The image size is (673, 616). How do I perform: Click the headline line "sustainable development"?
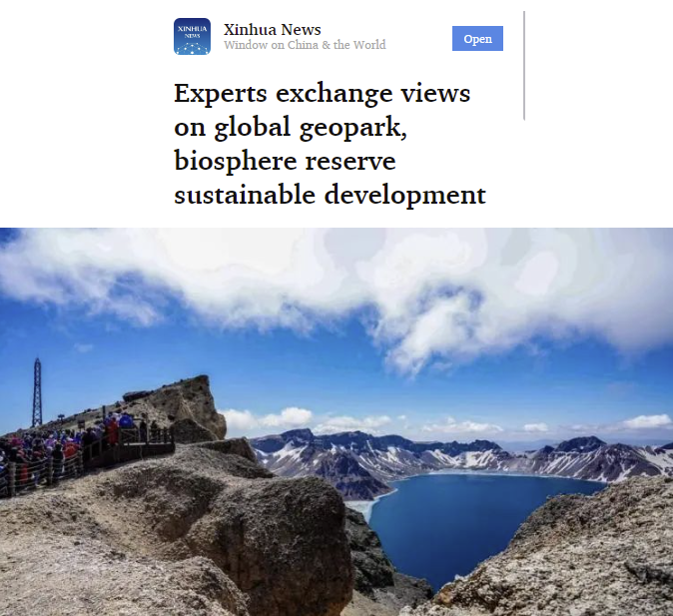tap(330, 195)
